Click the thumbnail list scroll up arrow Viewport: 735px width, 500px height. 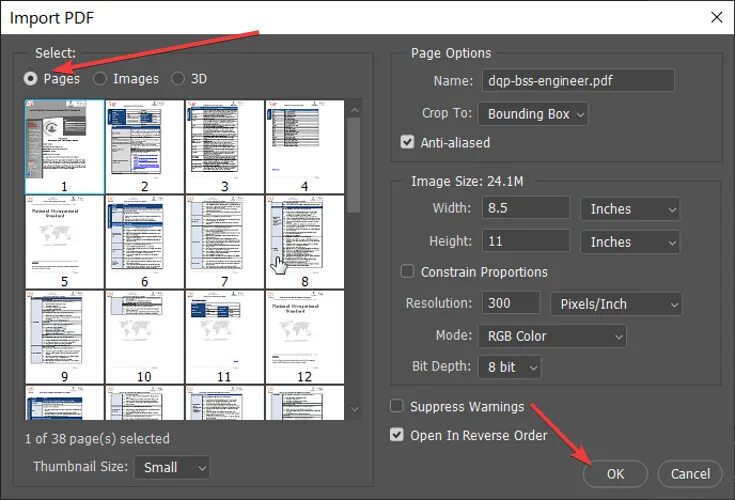(354, 110)
